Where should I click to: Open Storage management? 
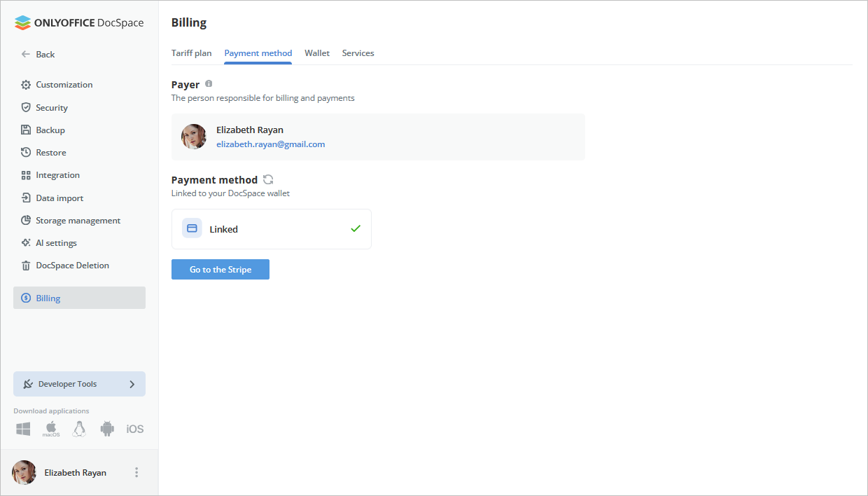click(79, 220)
